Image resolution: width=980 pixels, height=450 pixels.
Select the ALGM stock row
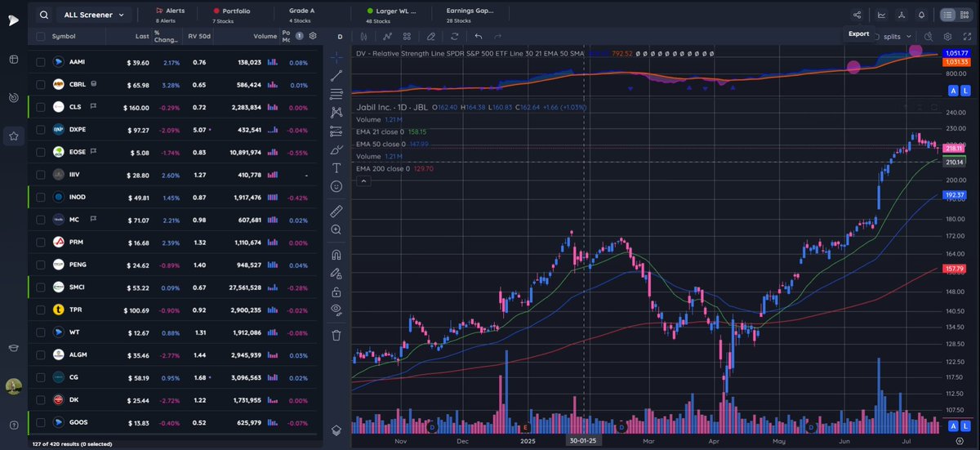click(x=176, y=355)
